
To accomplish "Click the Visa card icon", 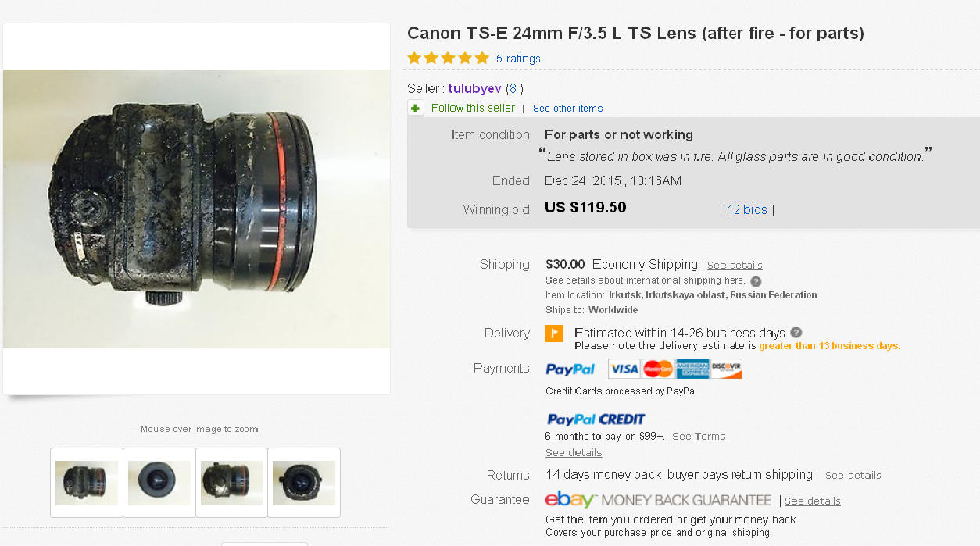I will point(624,369).
